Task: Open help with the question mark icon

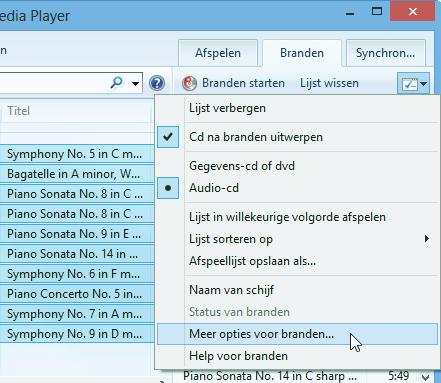Action: click(x=157, y=83)
